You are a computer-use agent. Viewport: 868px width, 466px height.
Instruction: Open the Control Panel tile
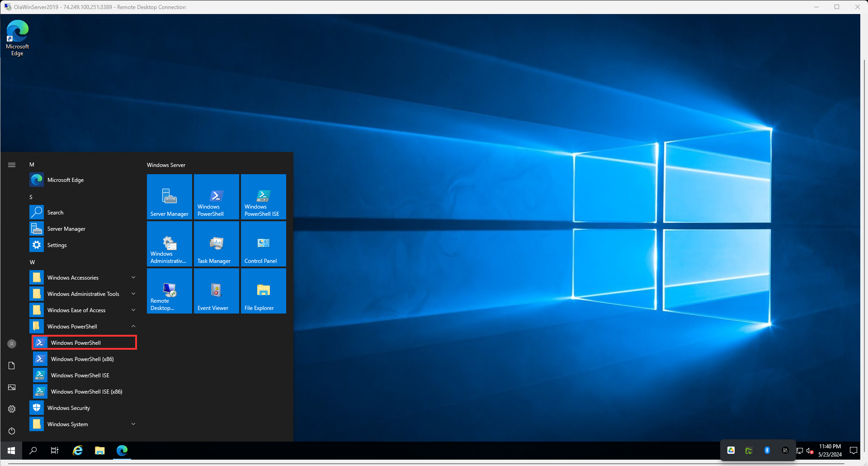pos(264,244)
